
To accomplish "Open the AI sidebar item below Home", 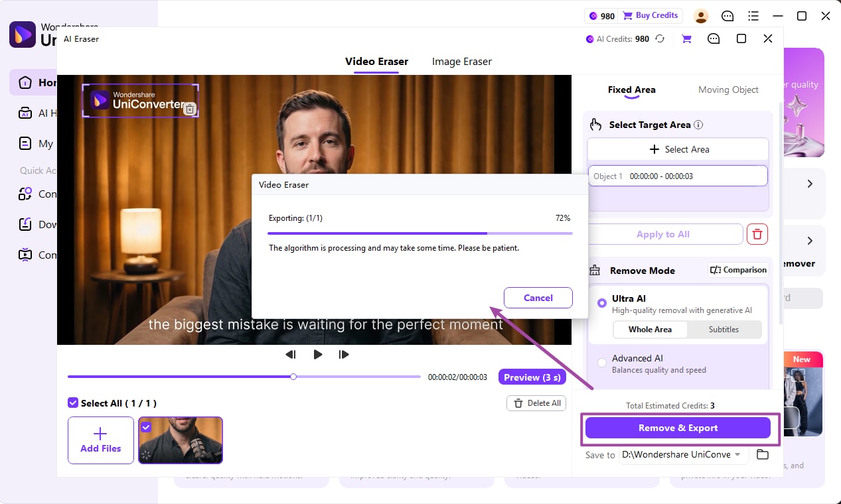I will (x=25, y=113).
